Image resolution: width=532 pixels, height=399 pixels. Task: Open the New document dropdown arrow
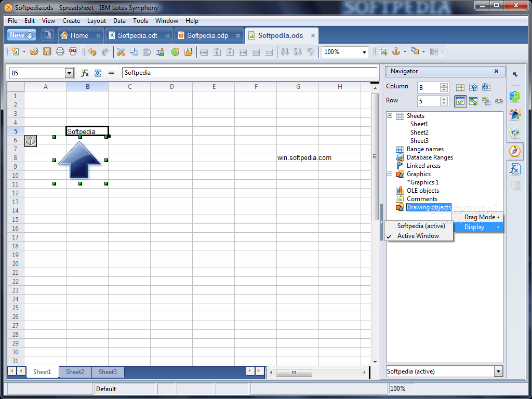[x=24, y=52]
